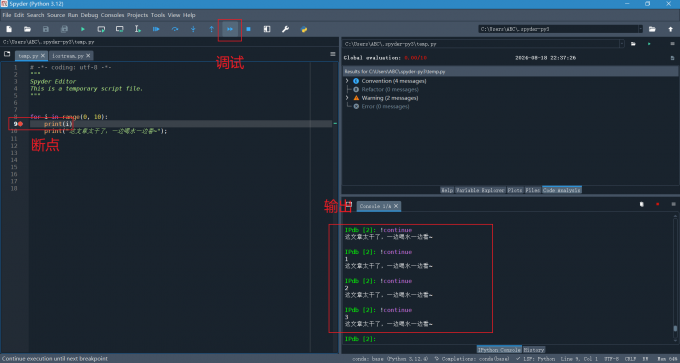Create a new file via toolbar icon
Viewport: 680px width, 363px height.
click(x=9, y=29)
